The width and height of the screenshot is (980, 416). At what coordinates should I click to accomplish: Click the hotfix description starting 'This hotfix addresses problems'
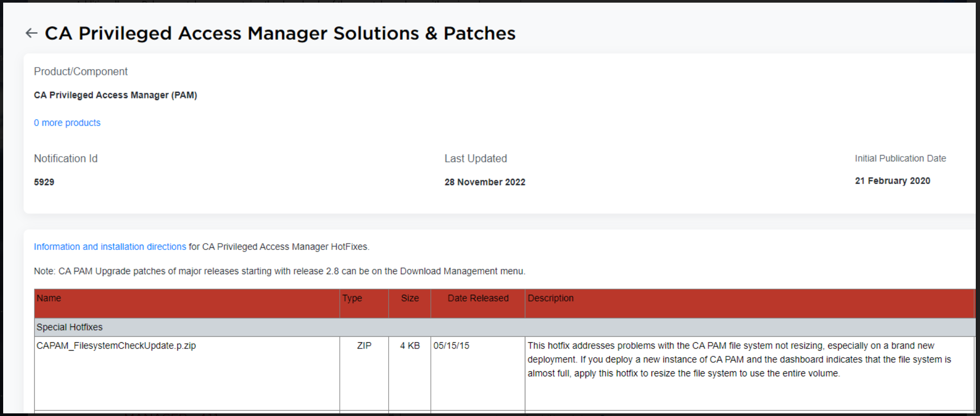pos(739,360)
